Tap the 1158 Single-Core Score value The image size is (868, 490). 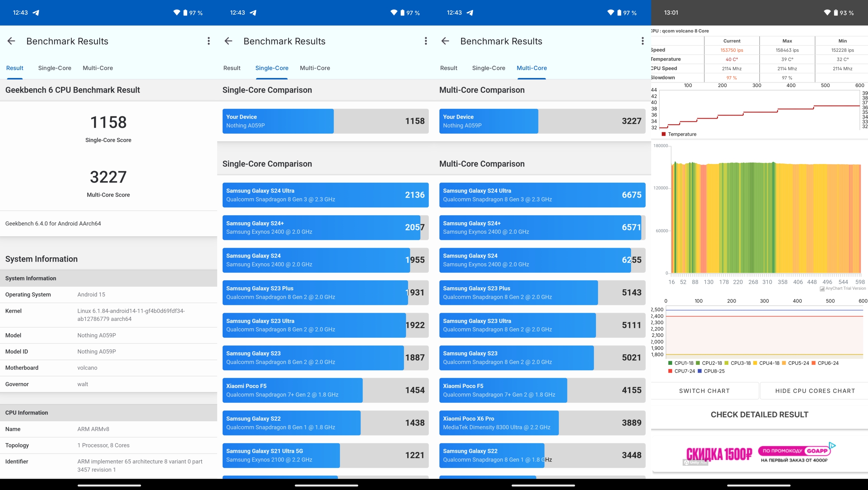point(108,122)
